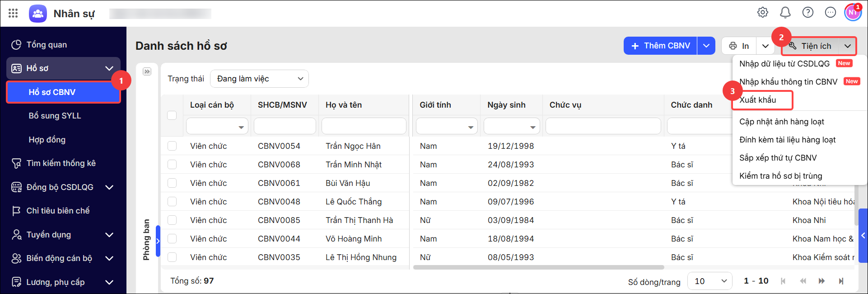This screenshot has height=294, width=868.
Task: Check the row for Trần Thị Thanh Hà
Action: point(172,220)
